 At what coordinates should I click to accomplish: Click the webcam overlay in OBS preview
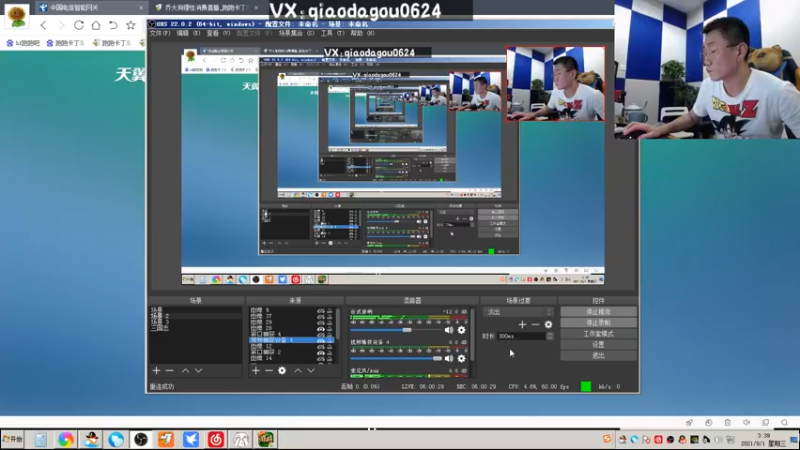coord(556,84)
